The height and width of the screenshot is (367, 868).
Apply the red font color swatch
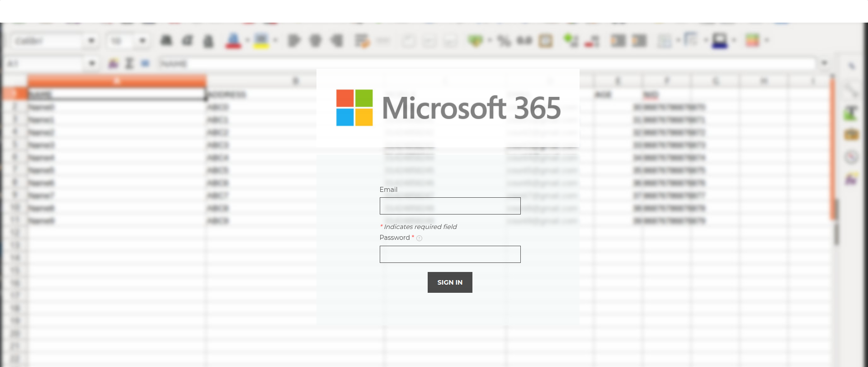tap(233, 41)
